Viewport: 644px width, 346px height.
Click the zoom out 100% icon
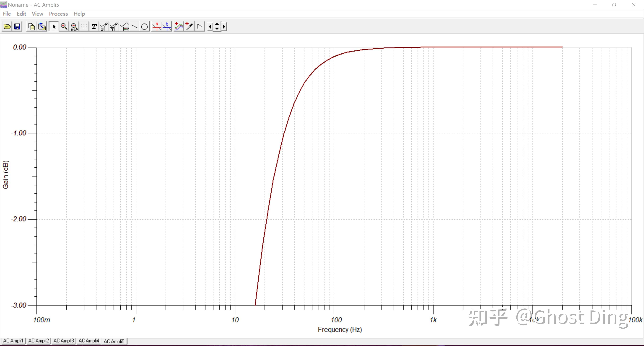click(74, 26)
